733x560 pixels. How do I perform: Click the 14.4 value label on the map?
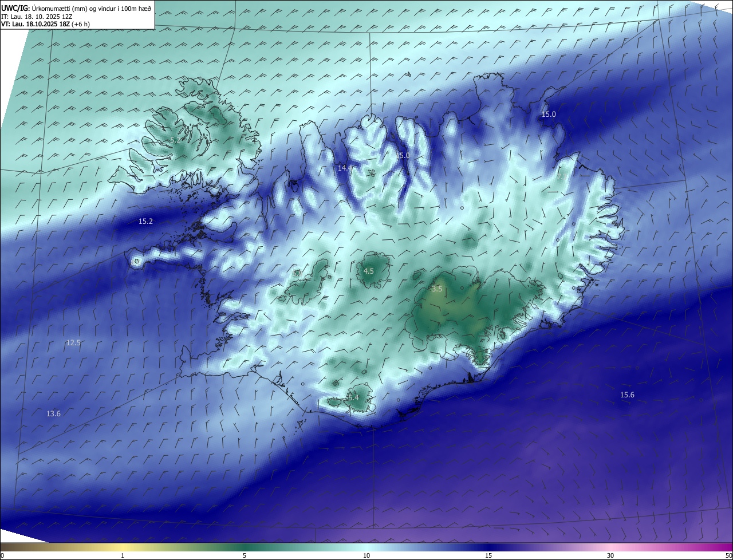pos(345,168)
